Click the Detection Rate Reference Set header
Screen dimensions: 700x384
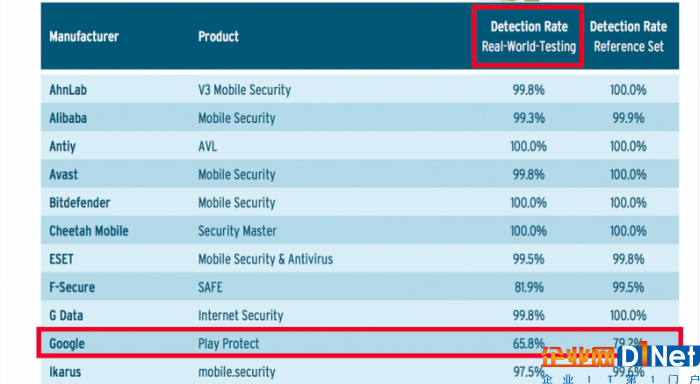point(629,37)
